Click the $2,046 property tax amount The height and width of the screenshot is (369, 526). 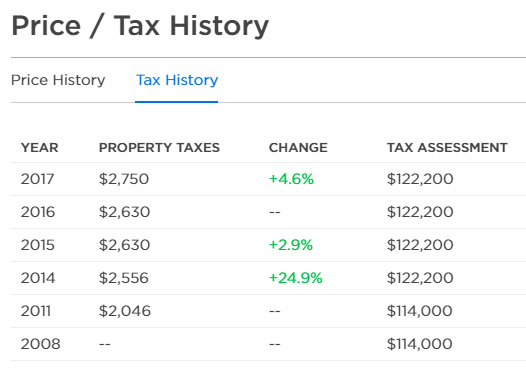[x=125, y=311]
